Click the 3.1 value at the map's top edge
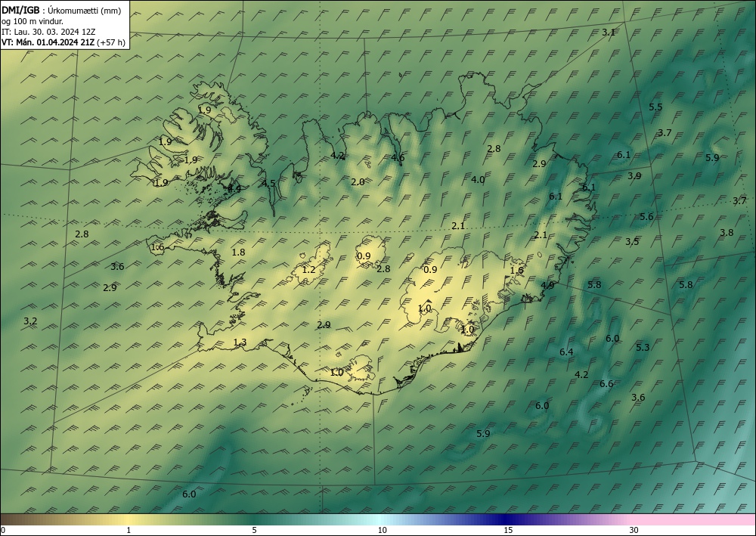 609,33
